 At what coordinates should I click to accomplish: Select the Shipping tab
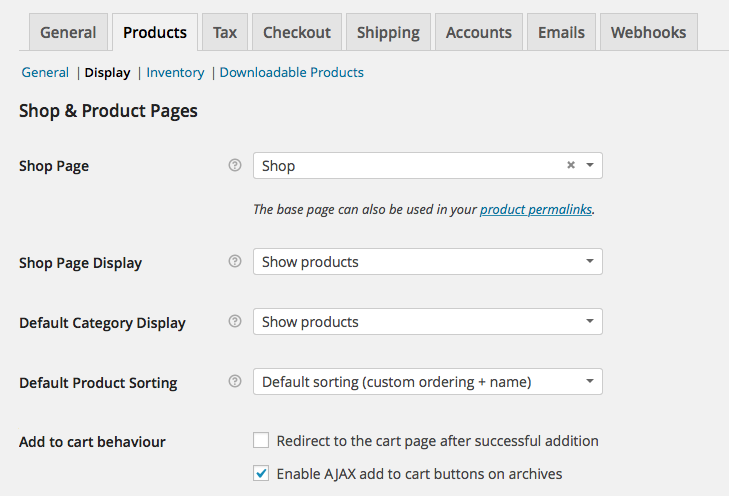tap(389, 32)
